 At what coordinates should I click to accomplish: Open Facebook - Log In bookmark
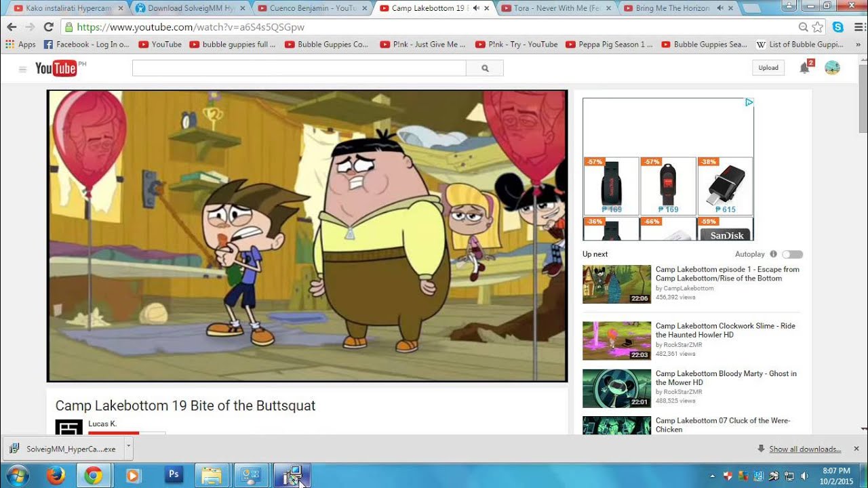pyautogui.click(x=86, y=44)
